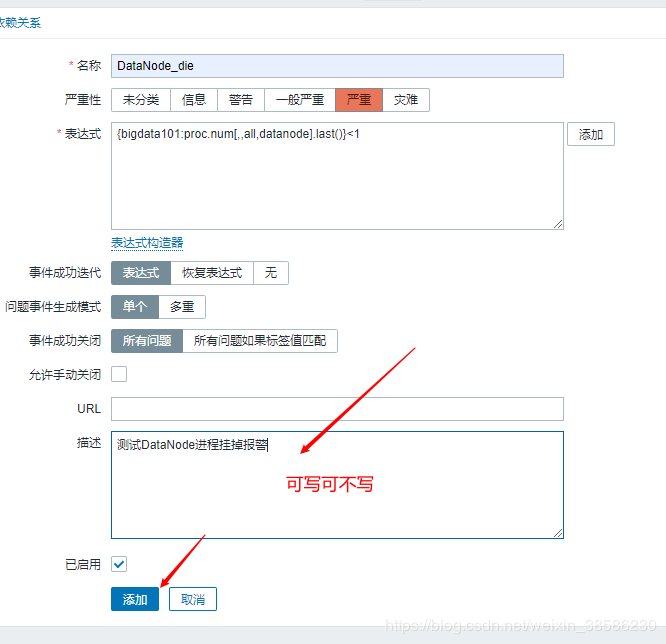Select 严重 severity option
This screenshot has height=644, width=666.
click(359, 100)
